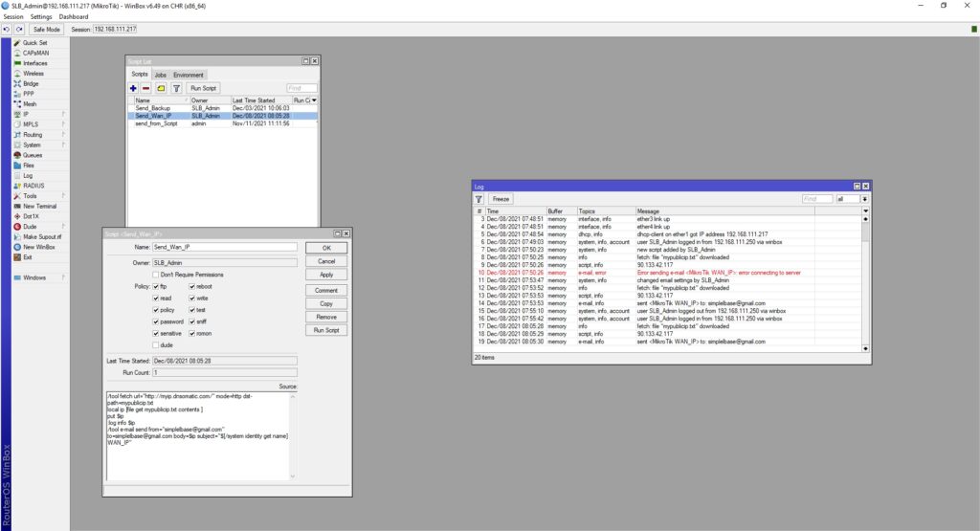This screenshot has height=531, width=980.
Task: Click Find field in Log window
Action: point(817,199)
